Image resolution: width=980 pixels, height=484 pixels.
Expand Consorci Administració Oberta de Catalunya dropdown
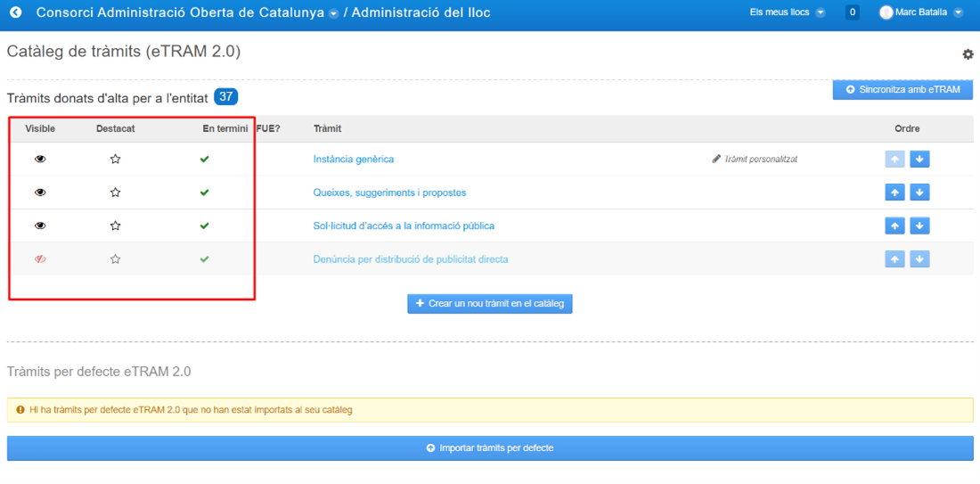point(333,13)
